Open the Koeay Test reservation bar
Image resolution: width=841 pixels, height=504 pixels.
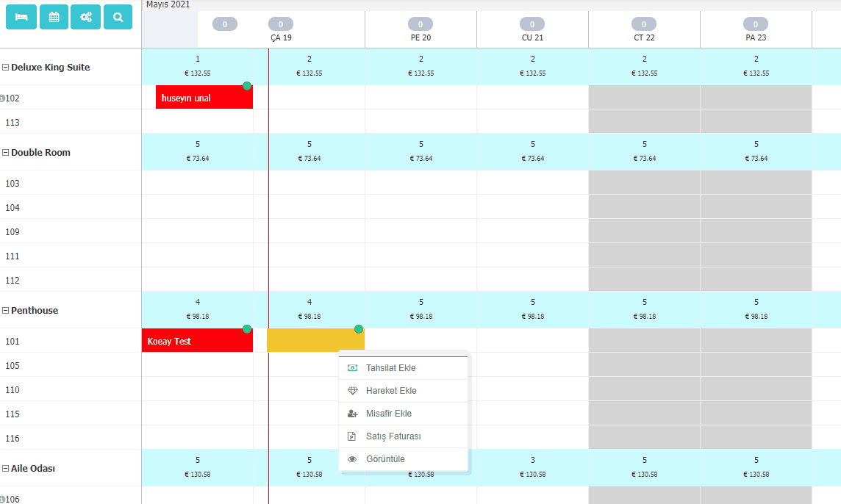click(x=197, y=340)
